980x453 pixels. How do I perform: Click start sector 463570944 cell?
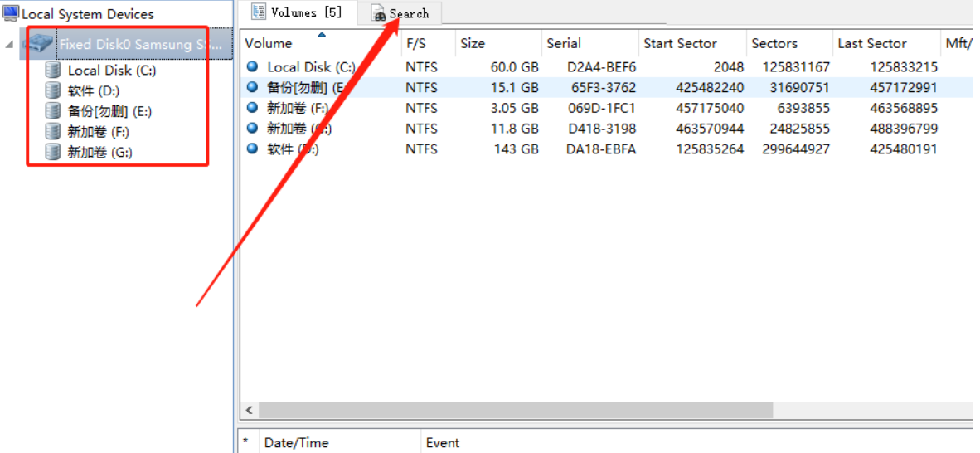(710, 129)
